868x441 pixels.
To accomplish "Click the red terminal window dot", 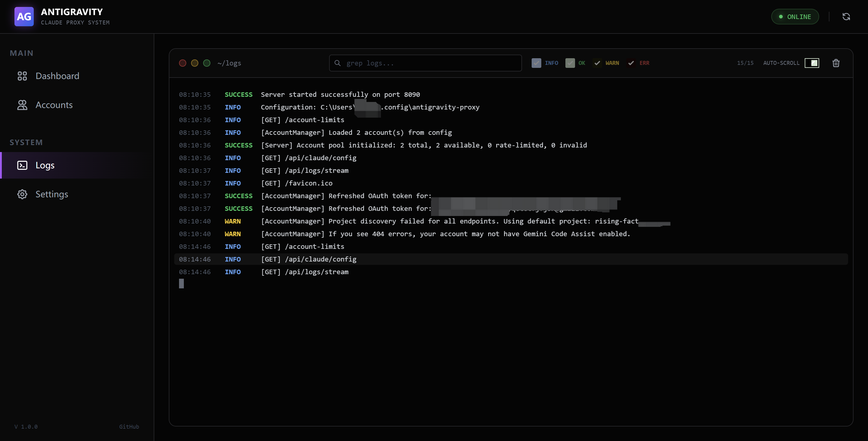I will [x=183, y=63].
